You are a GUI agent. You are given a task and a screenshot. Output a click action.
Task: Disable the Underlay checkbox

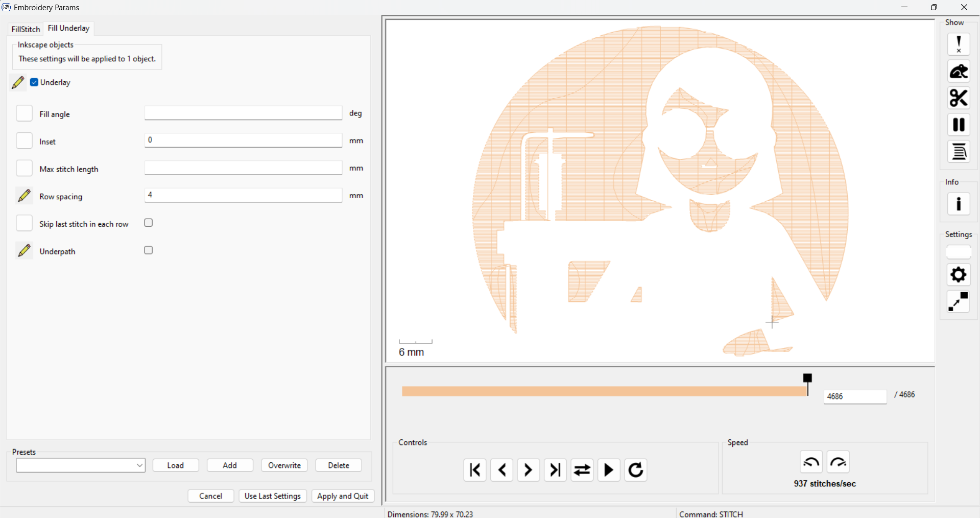pyautogui.click(x=34, y=82)
